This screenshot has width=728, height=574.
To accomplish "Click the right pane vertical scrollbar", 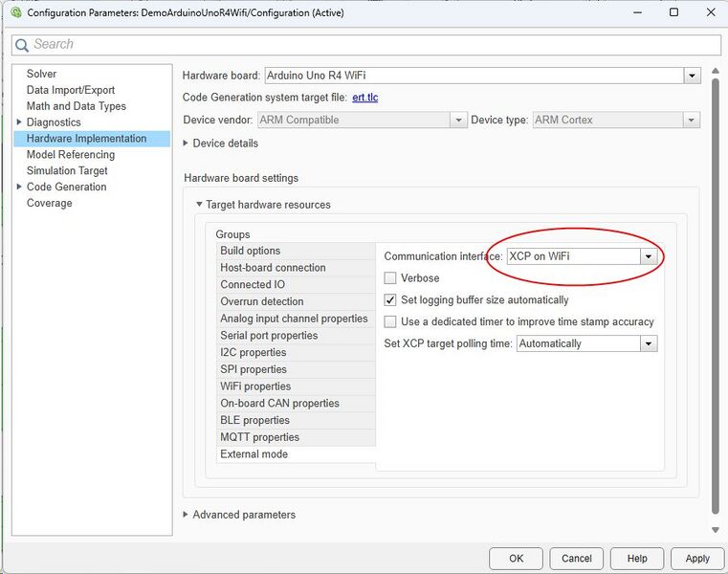I will pyautogui.click(x=715, y=297).
